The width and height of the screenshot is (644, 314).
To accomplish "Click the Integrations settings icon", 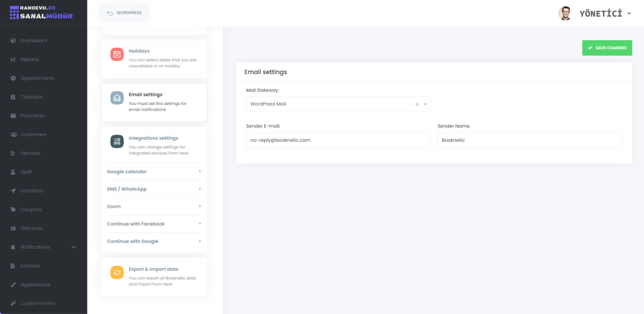I will 117,142.
